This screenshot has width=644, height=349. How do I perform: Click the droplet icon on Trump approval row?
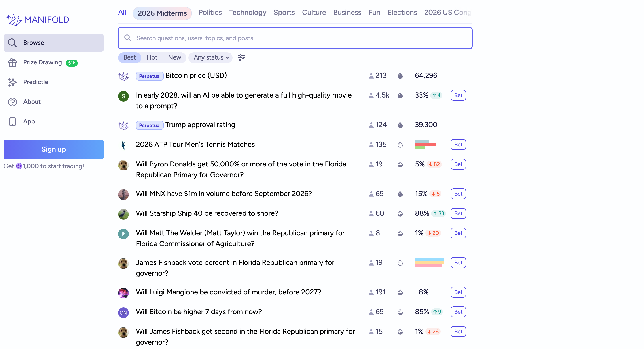coord(400,125)
